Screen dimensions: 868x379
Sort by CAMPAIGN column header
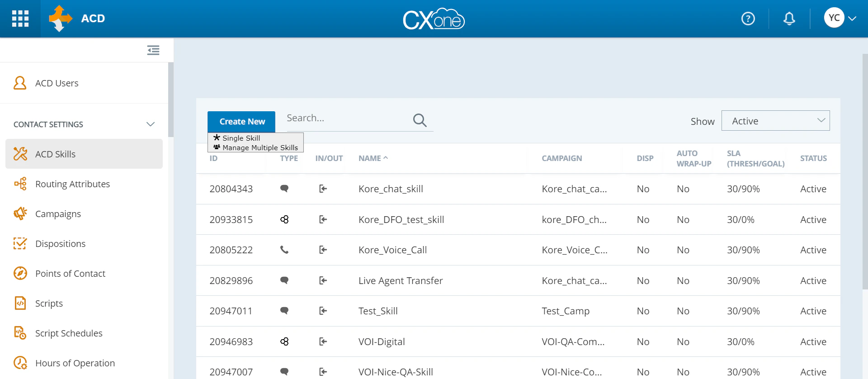pyautogui.click(x=562, y=158)
